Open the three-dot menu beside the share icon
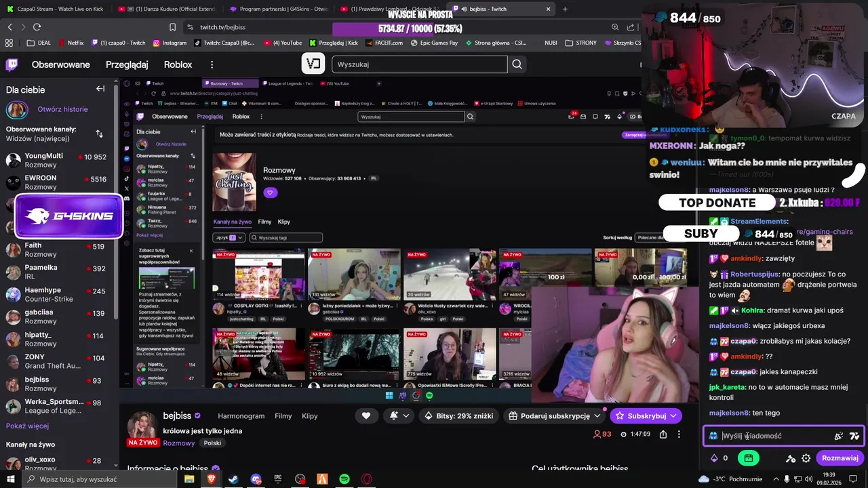This screenshot has width=868, height=488. point(679,434)
